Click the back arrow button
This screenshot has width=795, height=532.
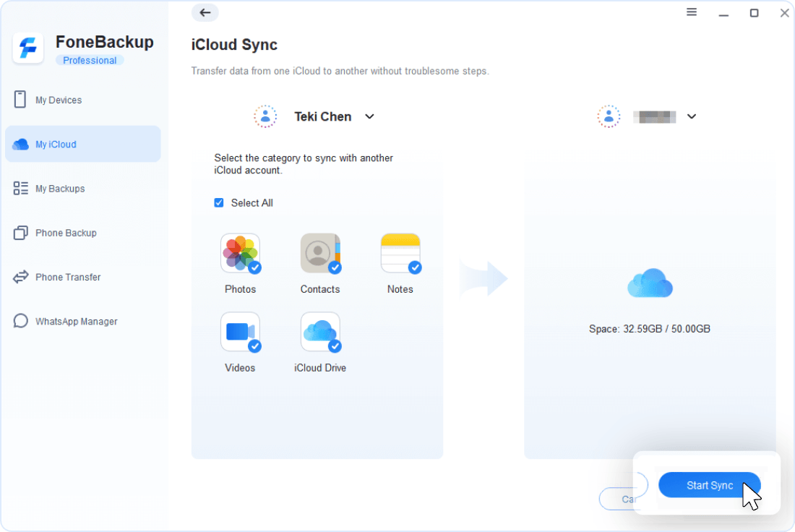click(205, 12)
